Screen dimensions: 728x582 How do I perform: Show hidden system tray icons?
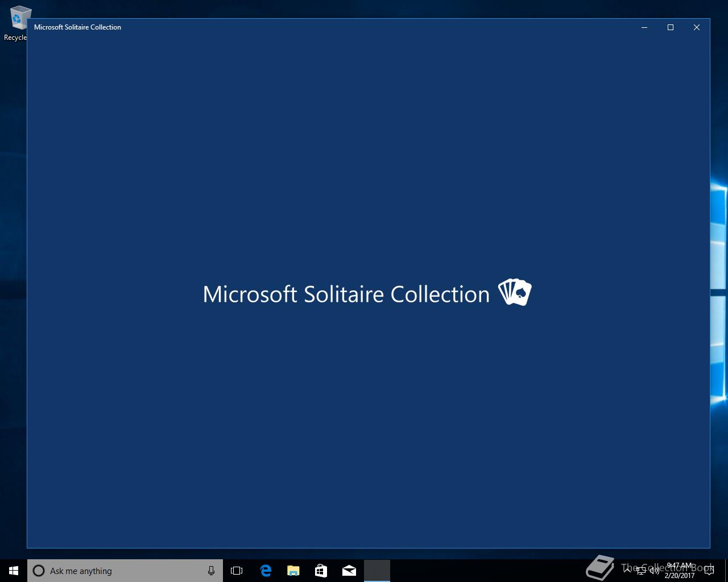627,571
